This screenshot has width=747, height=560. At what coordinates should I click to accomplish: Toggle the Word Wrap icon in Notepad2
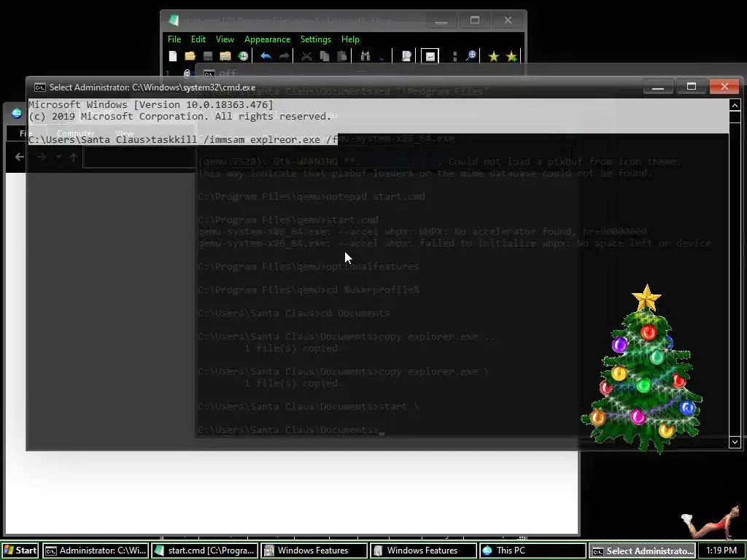(x=430, y=56)
